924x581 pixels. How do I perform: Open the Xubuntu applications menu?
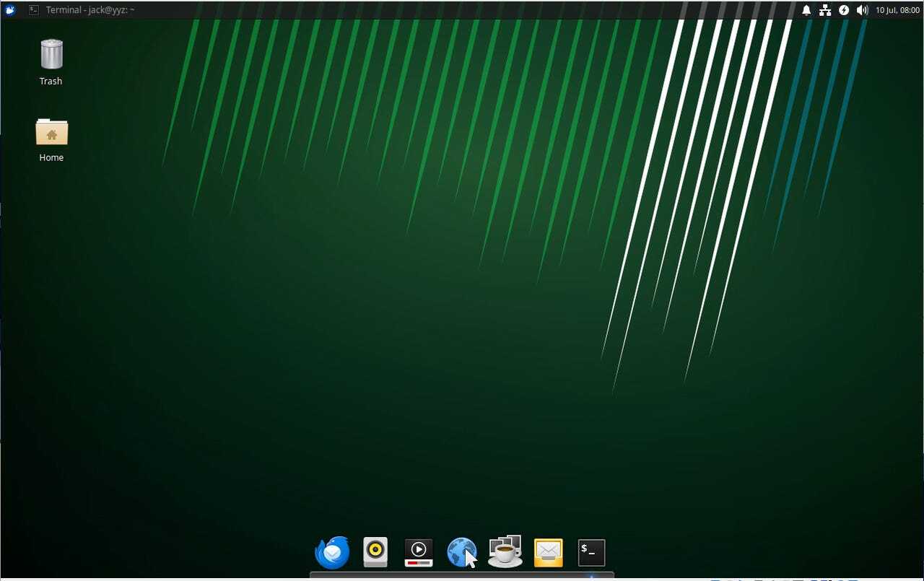10,10
